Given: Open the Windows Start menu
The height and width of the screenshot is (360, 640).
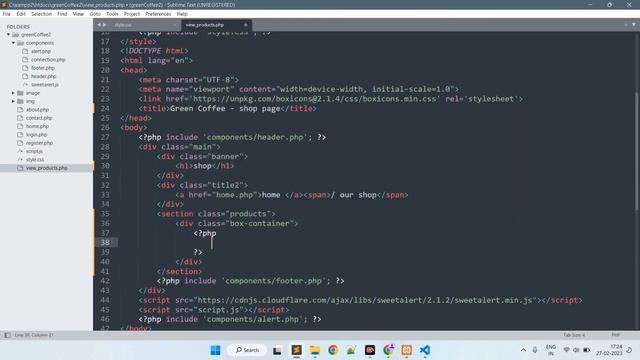Looking at the screenshot, I should coord(216,350).
